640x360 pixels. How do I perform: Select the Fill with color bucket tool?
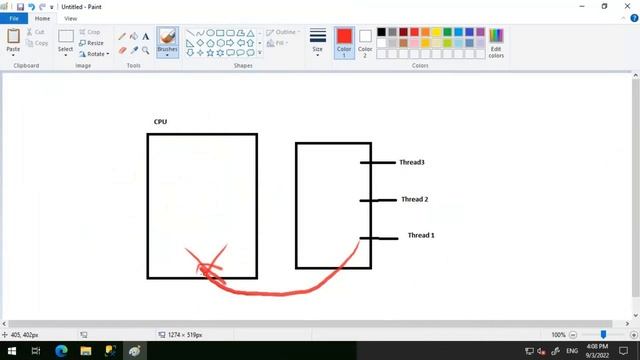[x=134, y=37]
